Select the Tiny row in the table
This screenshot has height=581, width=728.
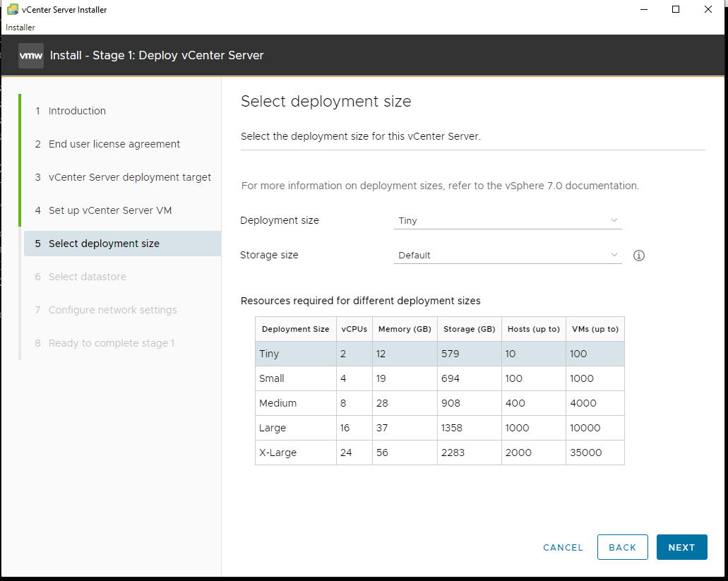click(440, 354)
